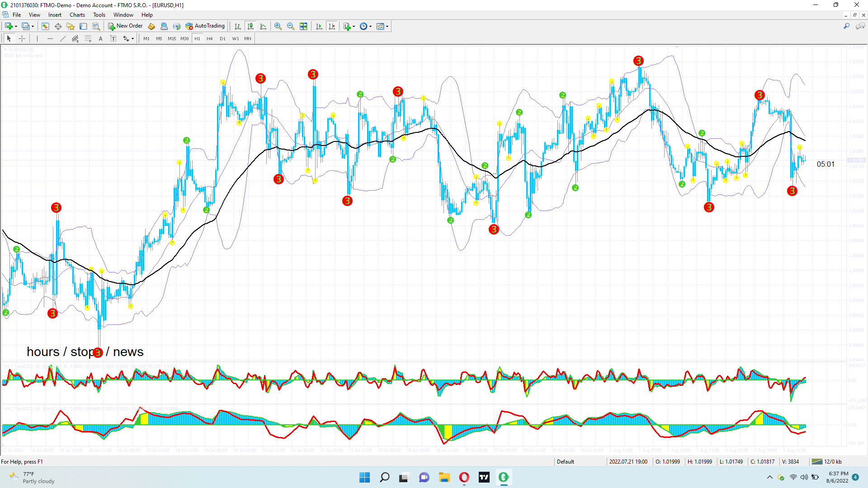Toggle Candlesticks chart mode
The image size is (868, 488).
(x=250, y=26)
